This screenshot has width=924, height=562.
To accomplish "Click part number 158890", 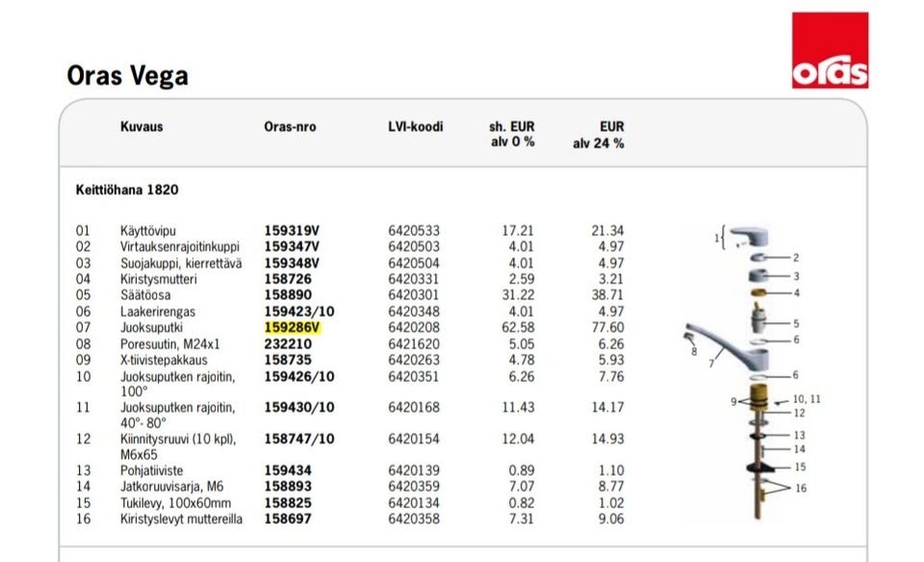I will [288, 295].
